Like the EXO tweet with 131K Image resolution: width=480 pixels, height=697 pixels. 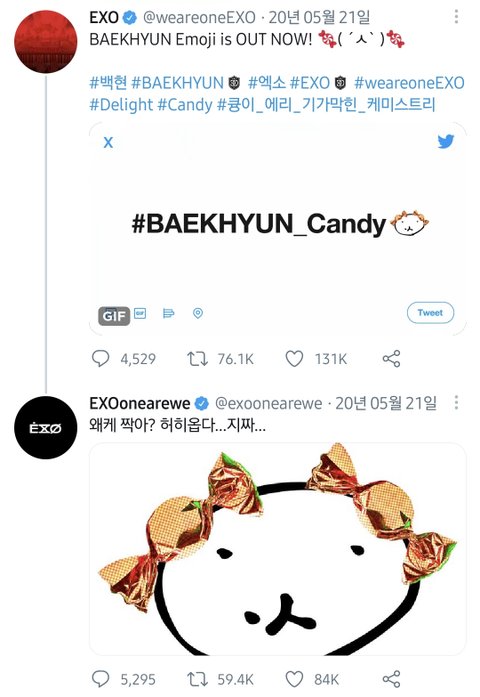click(x=294, y=359)
